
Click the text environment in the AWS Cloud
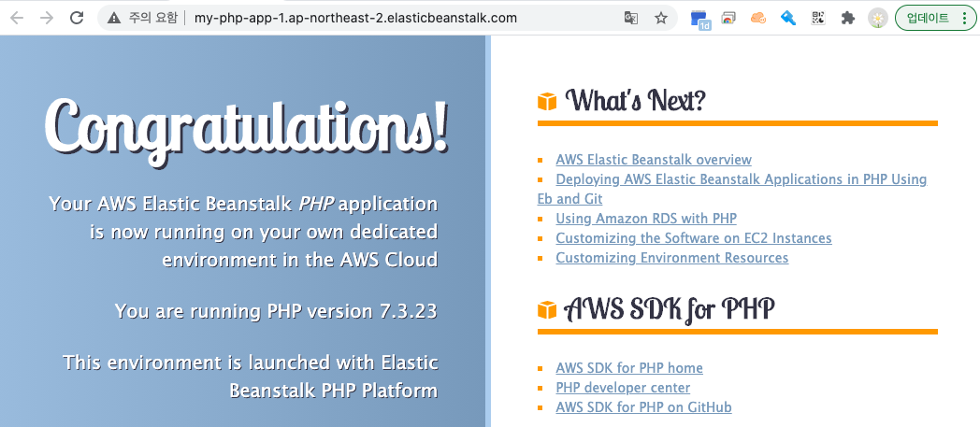(x=300, y=259)
